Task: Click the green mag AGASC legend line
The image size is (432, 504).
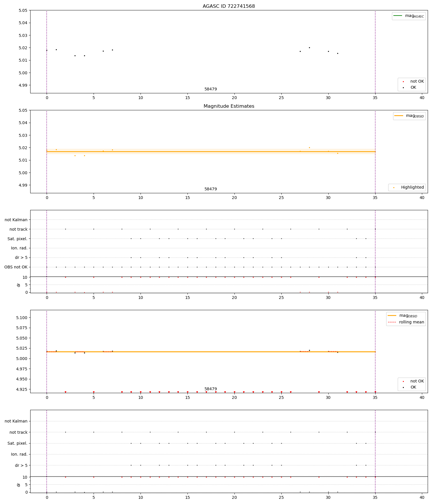Action: [398, 16]
